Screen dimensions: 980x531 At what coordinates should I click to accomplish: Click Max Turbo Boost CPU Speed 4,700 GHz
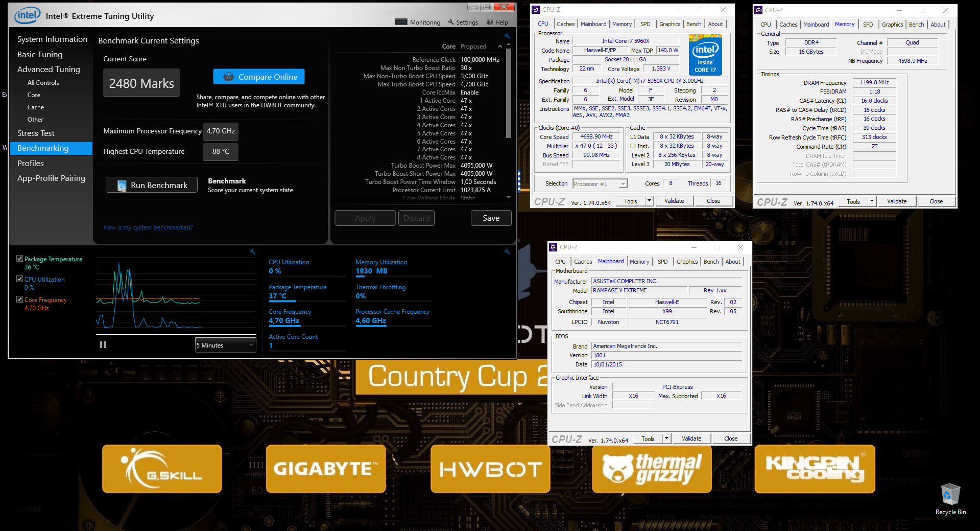pyautogui.click(x=474, y=84)
